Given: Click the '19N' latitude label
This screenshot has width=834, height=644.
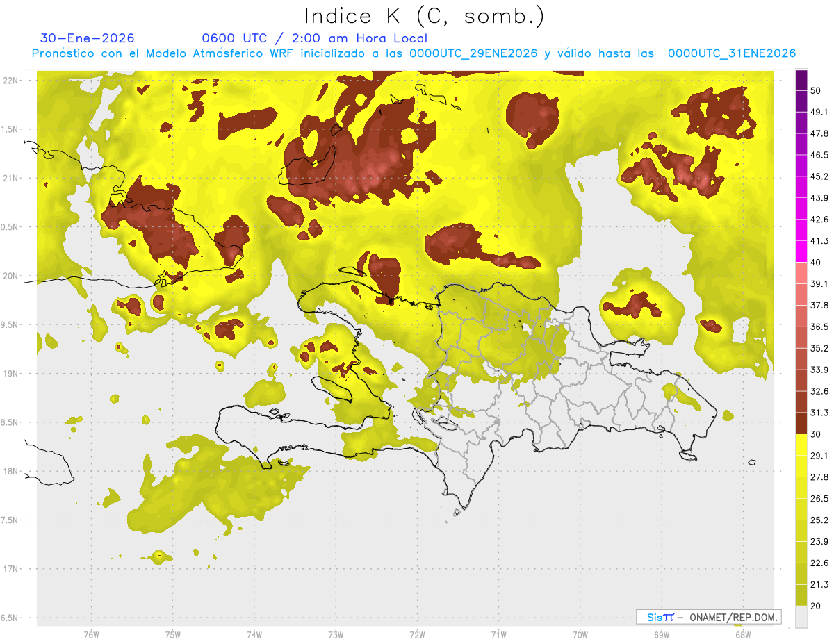Looking at the screenshot, I should (10, 374).
